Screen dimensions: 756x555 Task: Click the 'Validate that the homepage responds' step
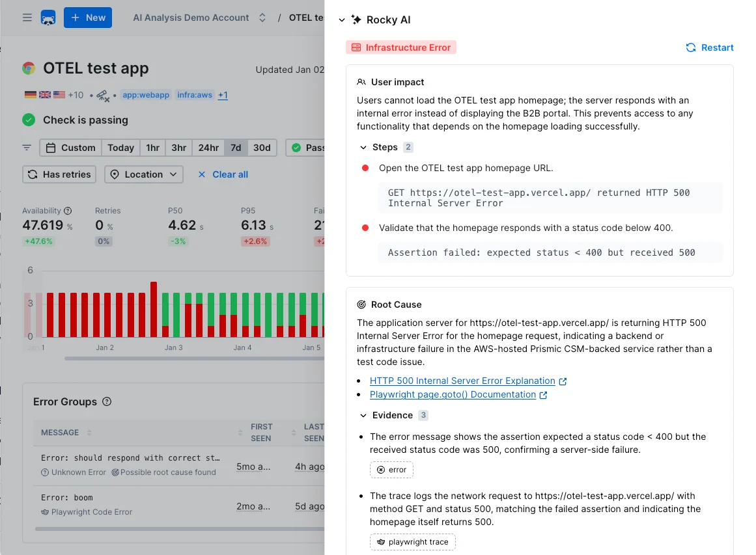(525, 228)
